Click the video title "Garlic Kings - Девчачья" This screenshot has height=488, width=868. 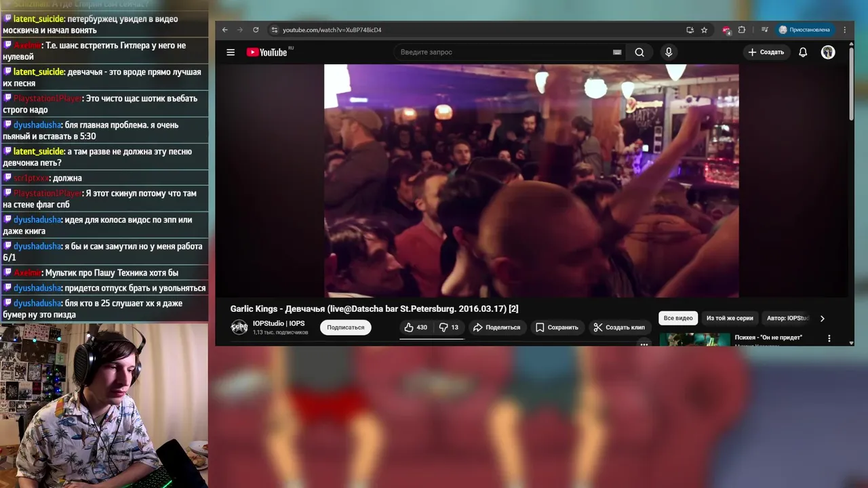(x=374, y=309)
